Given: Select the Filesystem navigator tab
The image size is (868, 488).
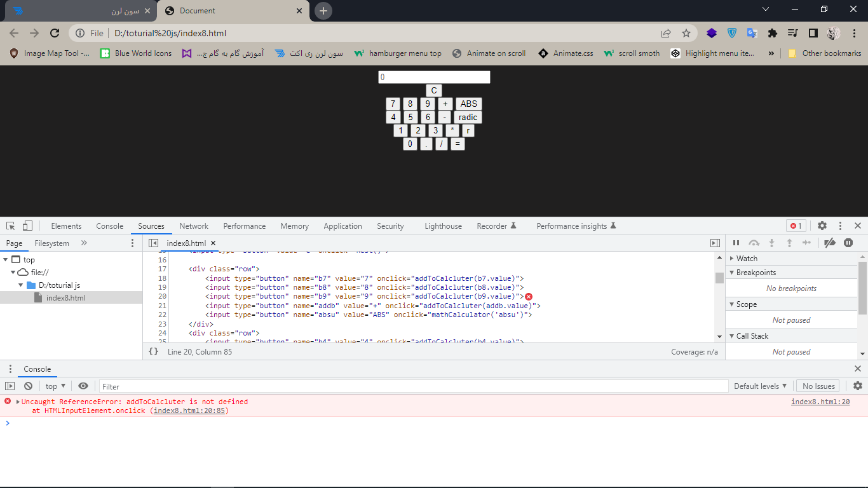Looking at the screenshot, I should pos(52,243).
